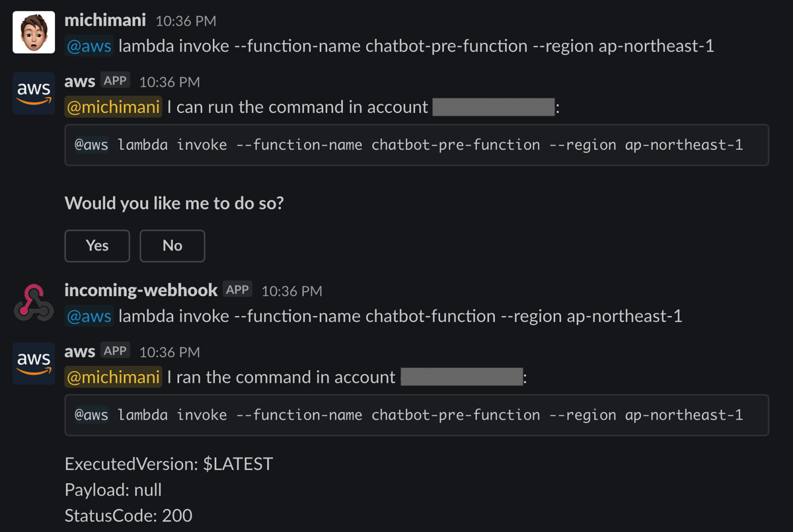Click the @aws mention inside the bottom code block
The image size is (793, 532).
click(x=93, y=415)
